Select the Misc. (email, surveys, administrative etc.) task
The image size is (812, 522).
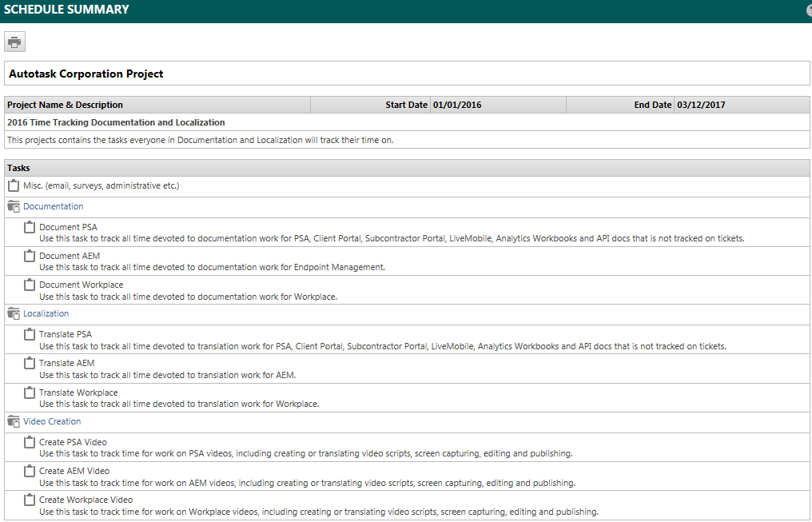pos(101,185)
